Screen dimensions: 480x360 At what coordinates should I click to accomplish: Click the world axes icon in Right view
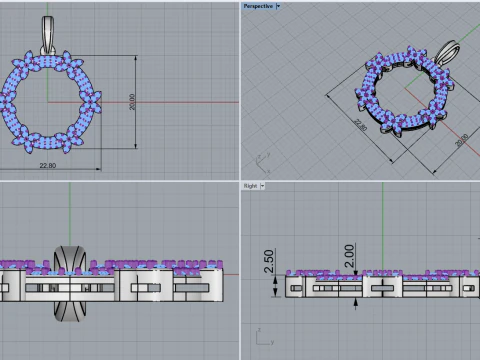265,337
